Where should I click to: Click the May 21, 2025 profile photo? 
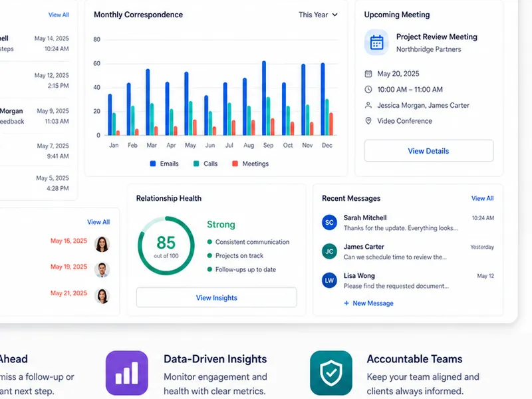click(x=102, y=296)
